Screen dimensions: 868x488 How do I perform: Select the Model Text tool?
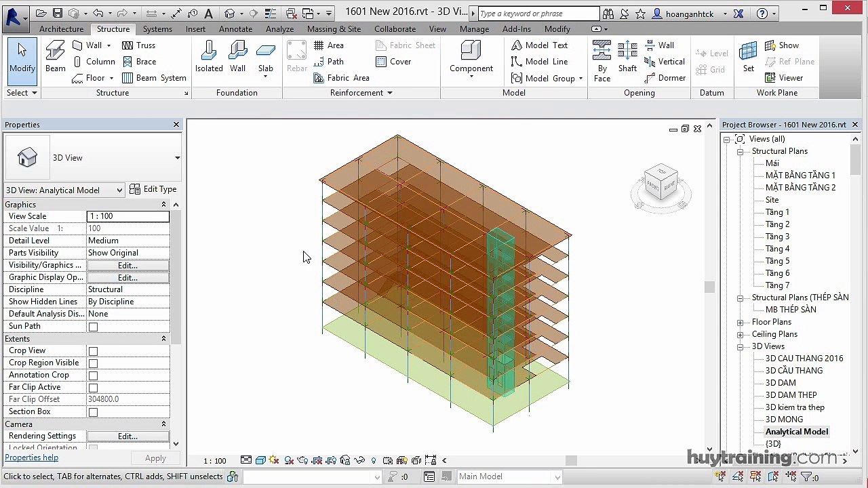pyautogui.click(x=539, y=45)
